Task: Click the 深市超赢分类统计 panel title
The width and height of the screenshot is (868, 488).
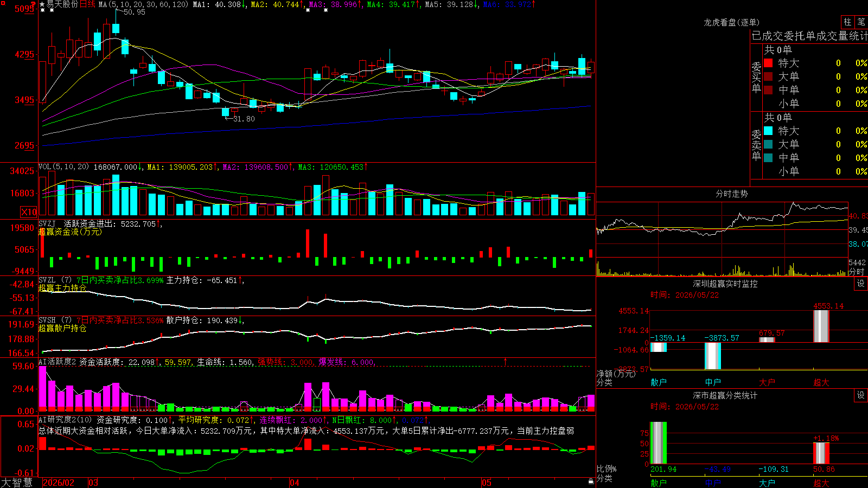Action: (x=725, y=395)
